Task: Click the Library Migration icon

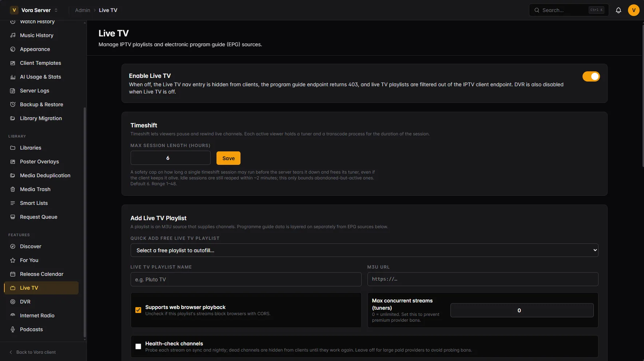Action: 13,118
